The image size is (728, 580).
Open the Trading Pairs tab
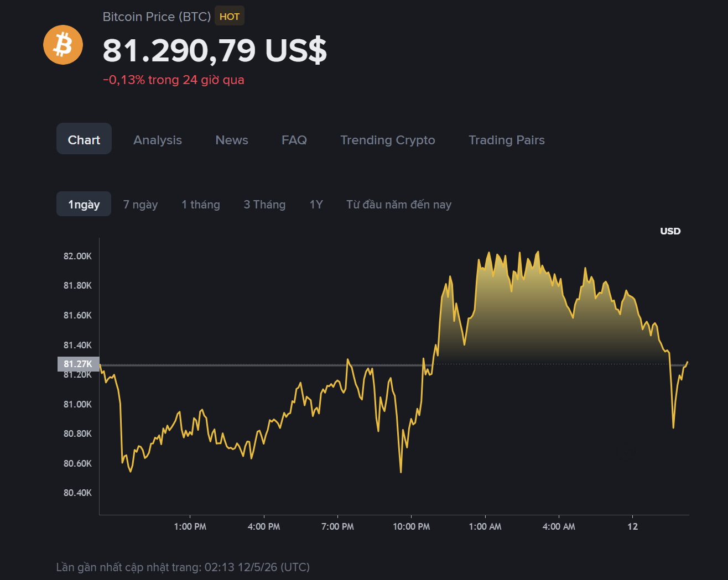click(x=507, y=140)
